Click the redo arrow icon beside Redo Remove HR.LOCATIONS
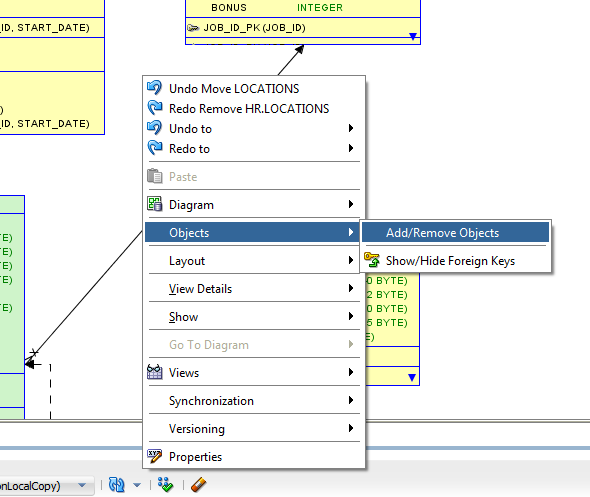Screen dimensions: 590x497 [155, 108]
